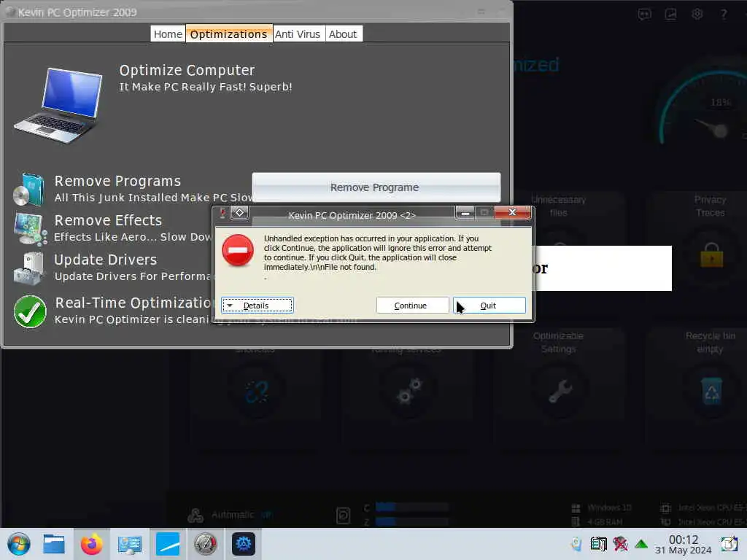
Task: Switch to the Home tab
Action: [168, 34]
